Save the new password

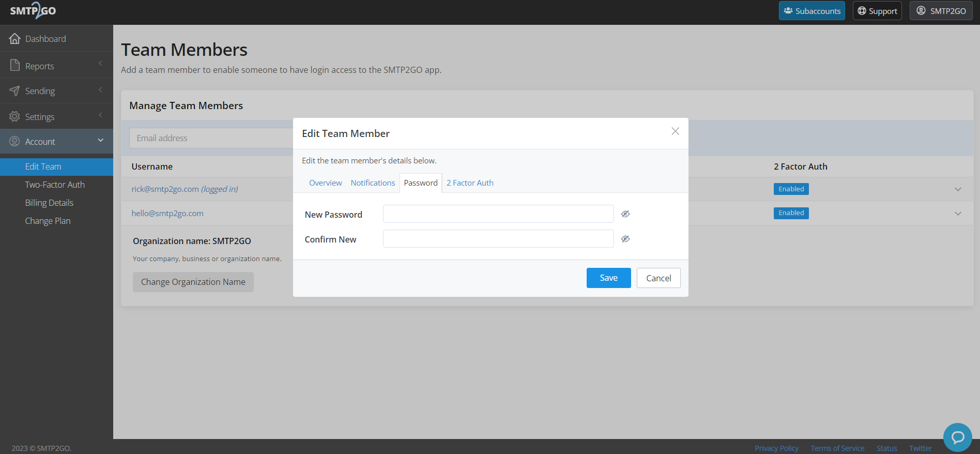pyautogui.click(x=608, y=278)
